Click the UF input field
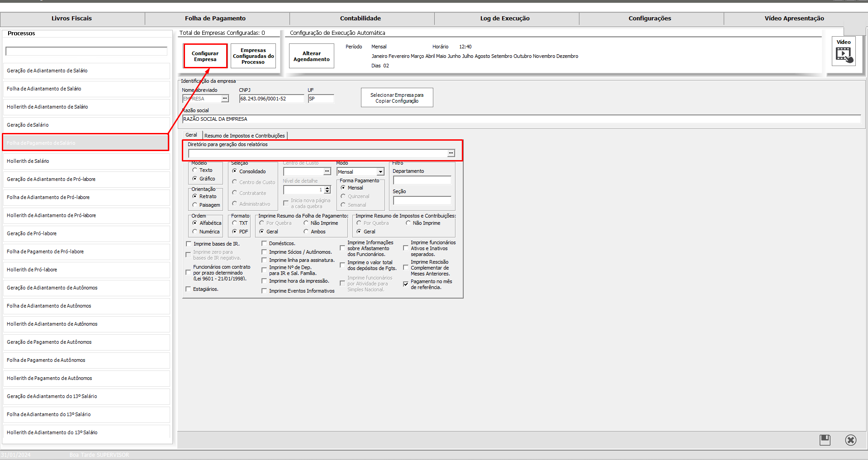This screenshot has width=868, height=460. [x=321, y=99]
